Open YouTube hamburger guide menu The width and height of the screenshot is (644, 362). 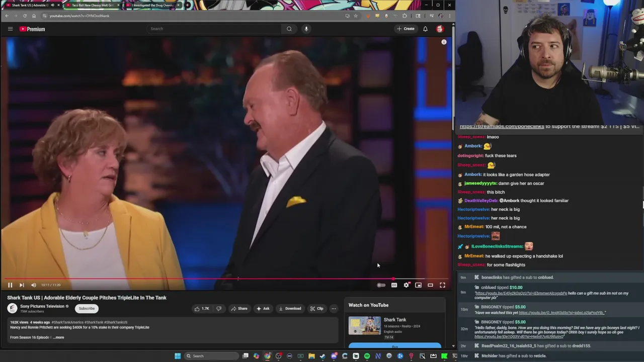click(10, 29)
